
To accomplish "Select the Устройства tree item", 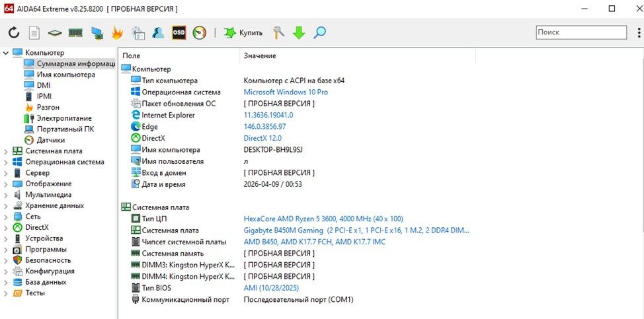I will click(38, 238).
